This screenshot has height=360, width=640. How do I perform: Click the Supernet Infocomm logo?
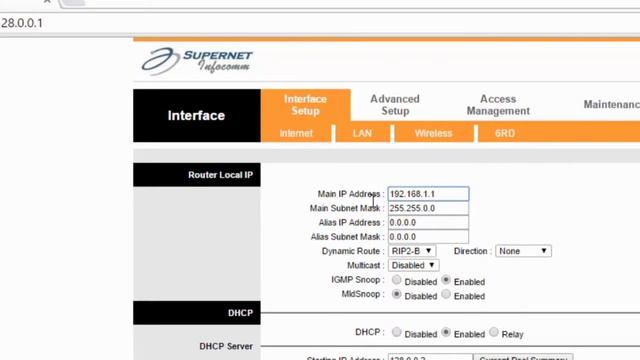197,61
